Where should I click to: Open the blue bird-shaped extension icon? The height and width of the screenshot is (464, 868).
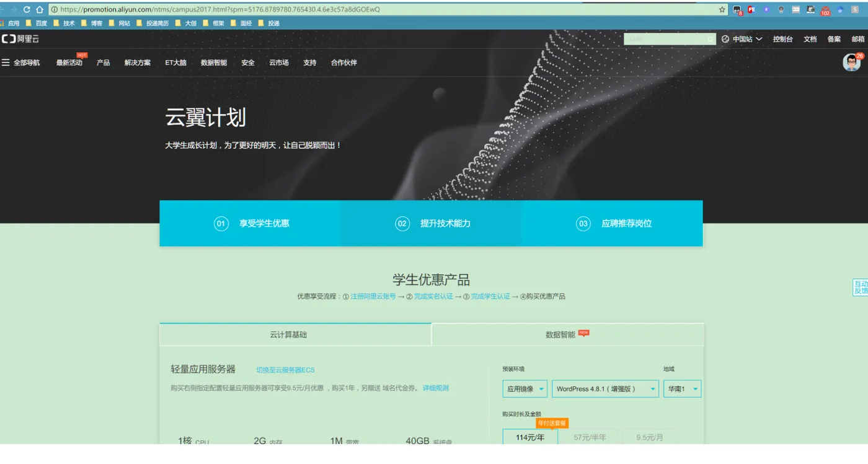coord(841,10)
